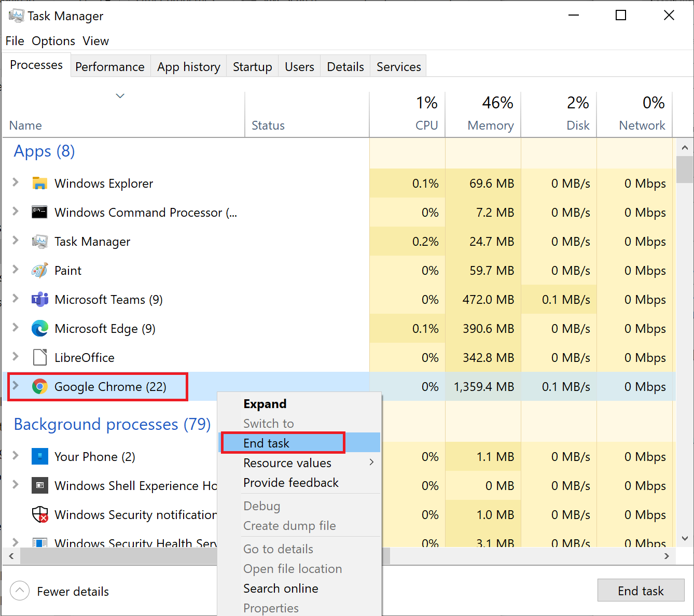The image size is (694, 616).
Task: Open the Resource values submenu
Action: 287,463
